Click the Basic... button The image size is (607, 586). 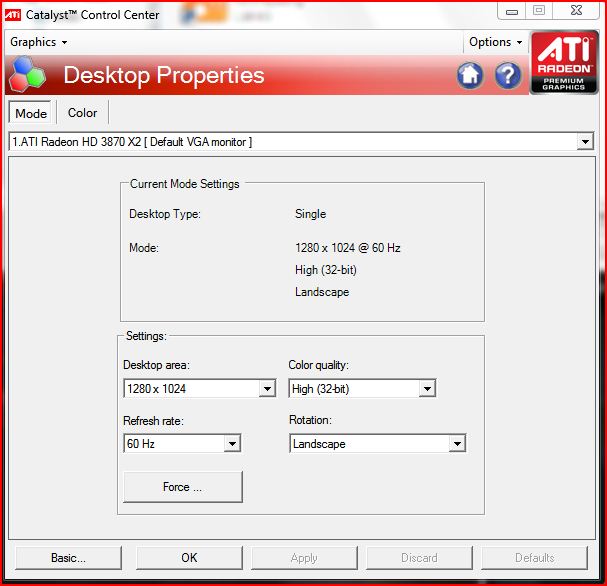coord(69,558)
